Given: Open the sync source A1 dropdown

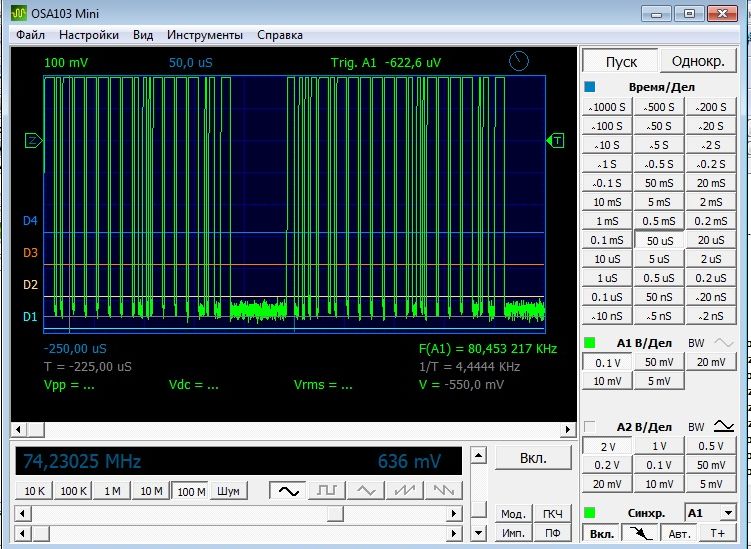Looking at the screenshot, I should point(728,513).
